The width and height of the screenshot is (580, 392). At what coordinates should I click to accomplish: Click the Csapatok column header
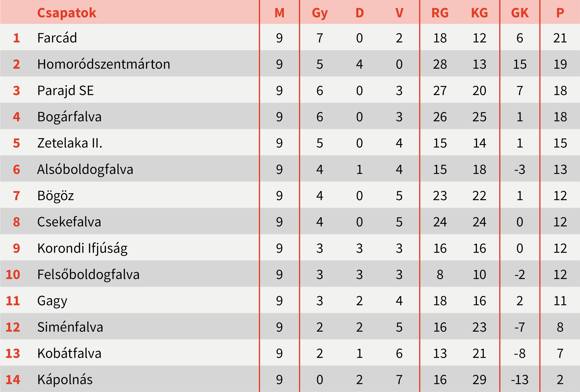click(67, 13)
